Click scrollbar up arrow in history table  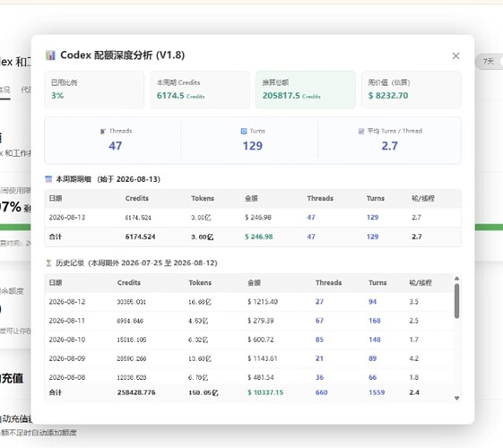456,279
